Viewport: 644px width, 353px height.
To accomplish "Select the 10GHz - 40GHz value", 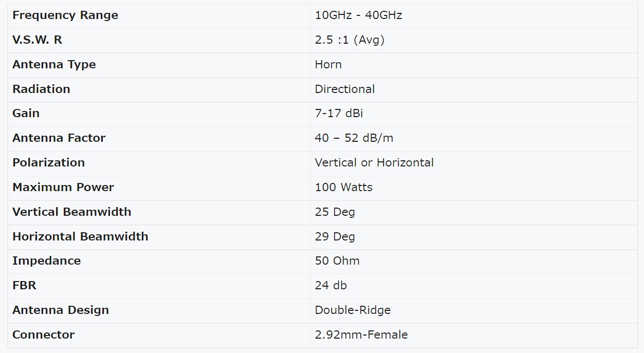I will (x=358, y=15).
